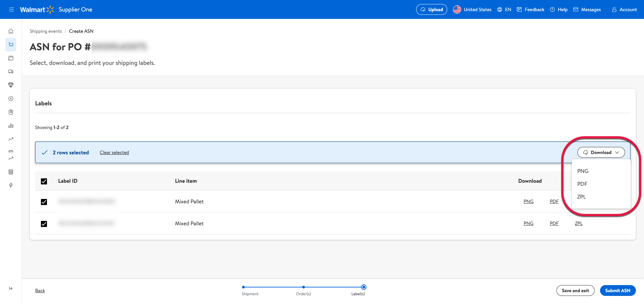Click the delivery truck sidebar icon
The image size is (644, 304).
click(11, 72)
